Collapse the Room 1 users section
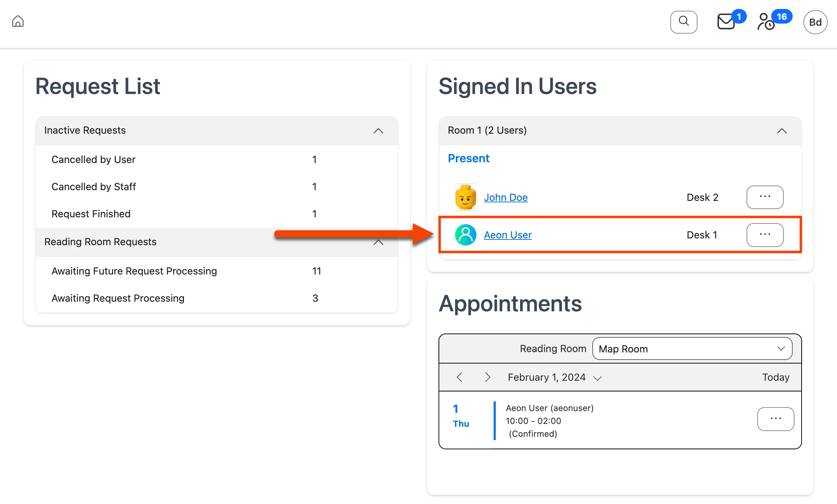 (x=782, y=131)
